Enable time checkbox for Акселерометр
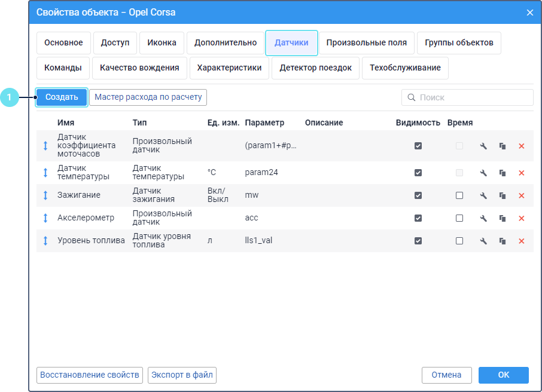This screenshot has height=392, width=542. (x=459, y=218)
